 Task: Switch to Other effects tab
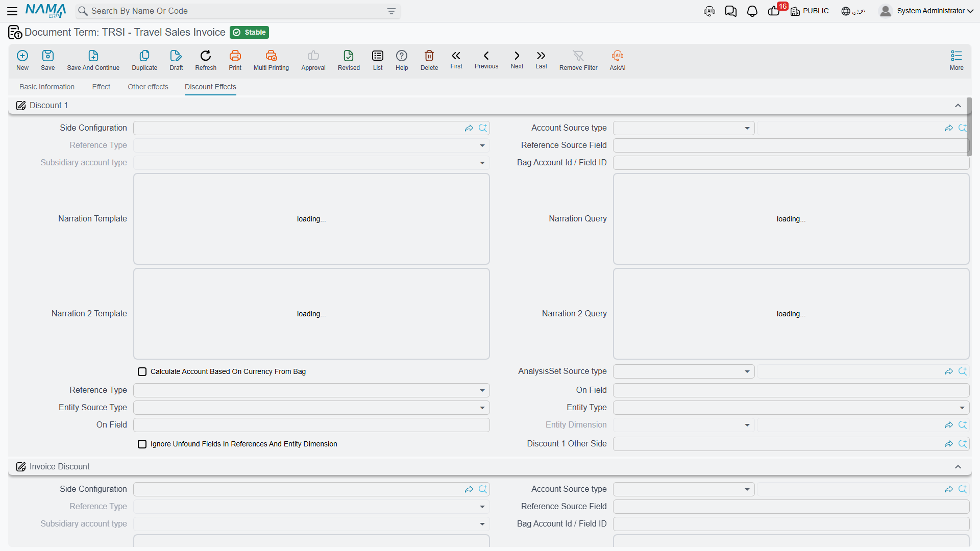[148, 87]
